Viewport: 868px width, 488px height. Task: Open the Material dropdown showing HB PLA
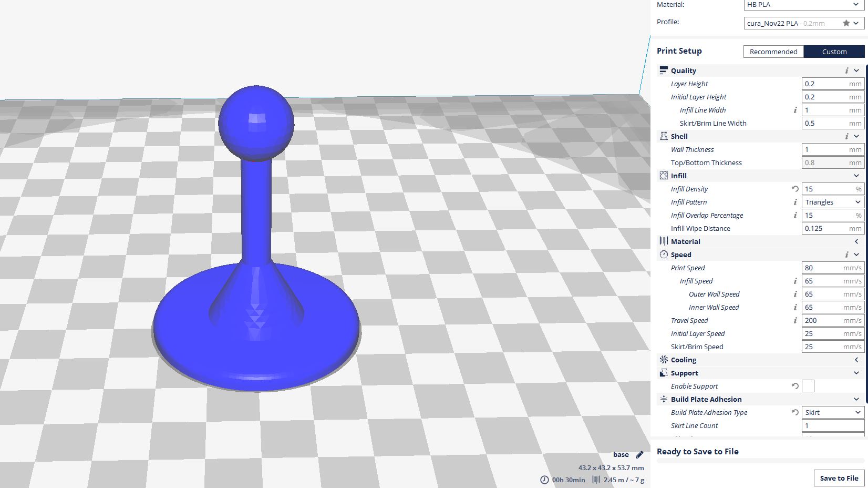803,5
